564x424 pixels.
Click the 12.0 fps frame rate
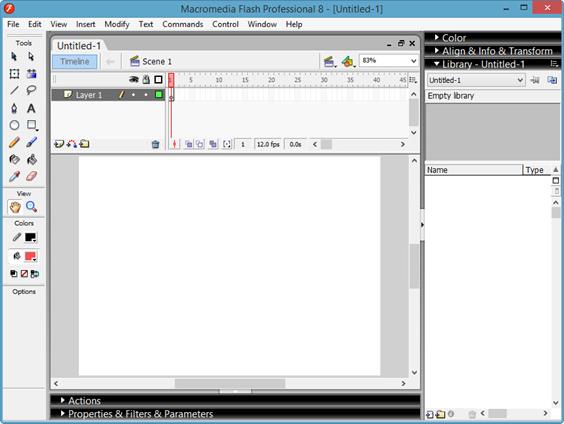coord(268,144)
